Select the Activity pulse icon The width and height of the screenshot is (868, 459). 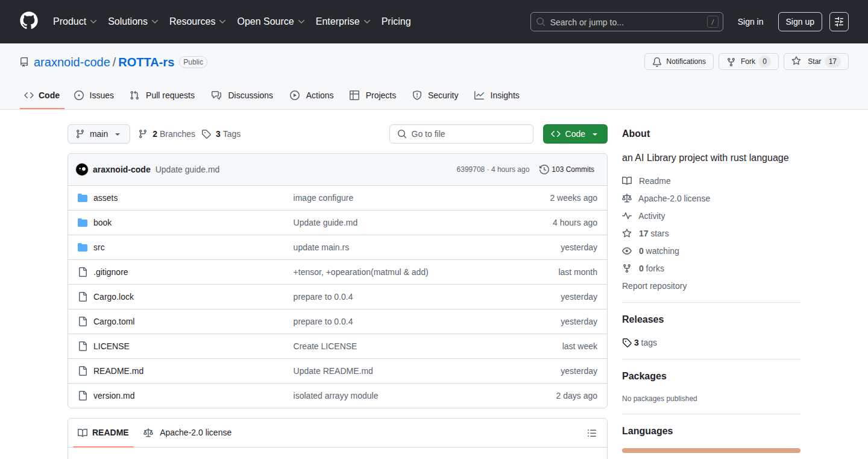[627, 216]
